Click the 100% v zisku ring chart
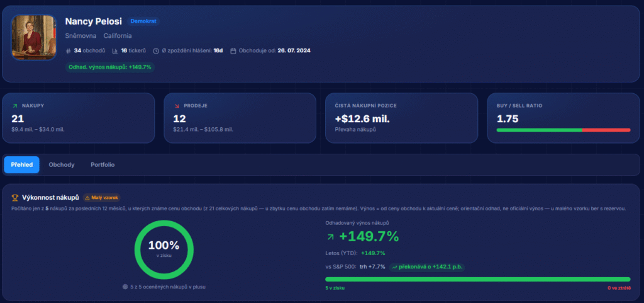 point(164,249)
